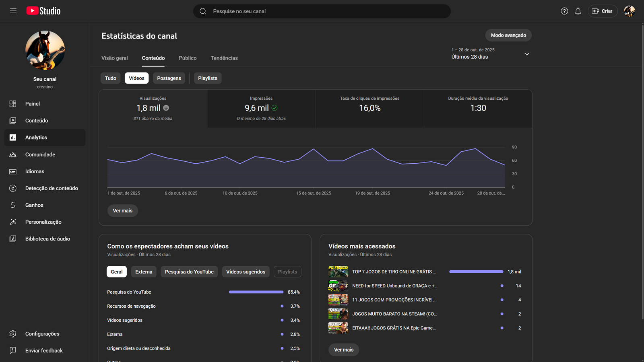Switch to the Público tab
Viewport: 644px width, 362px height.
(188, 58)
